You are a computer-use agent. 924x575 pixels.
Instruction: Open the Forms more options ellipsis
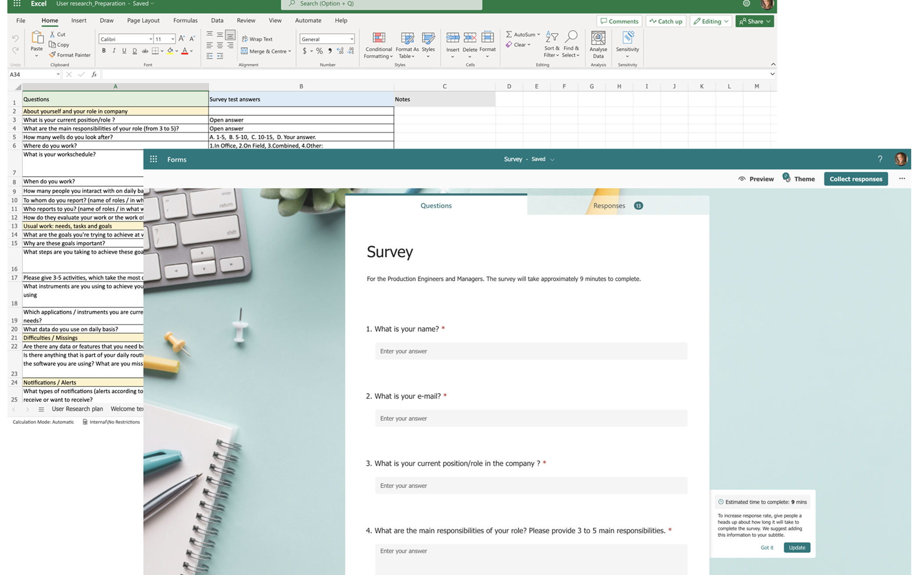[902, 178]
